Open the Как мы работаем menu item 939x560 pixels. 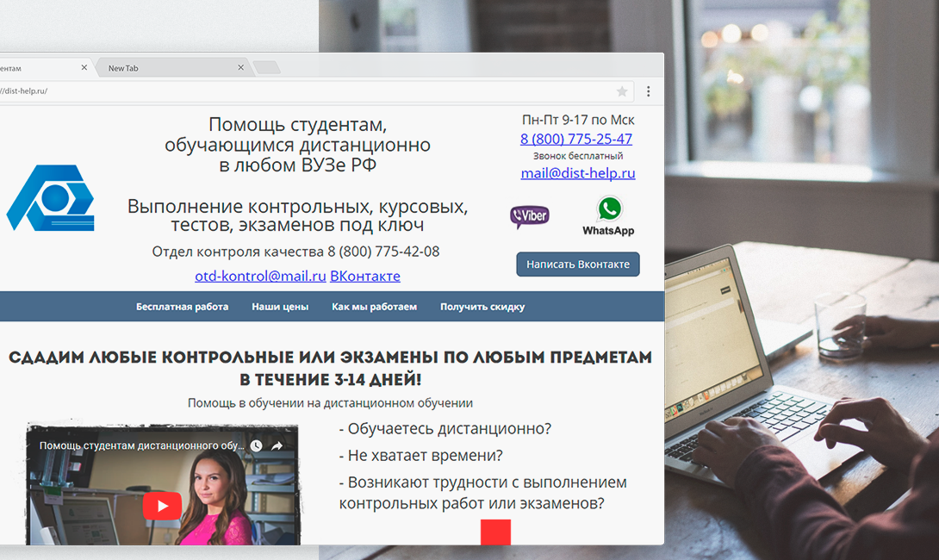pyautogui.click(x=374, y=307)
